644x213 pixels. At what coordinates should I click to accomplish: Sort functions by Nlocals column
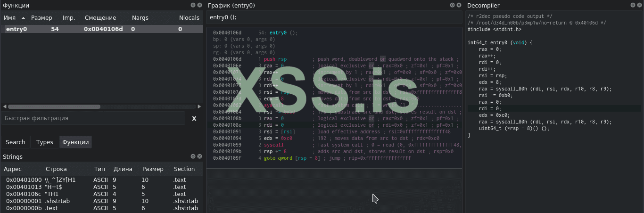coord(189,18)
